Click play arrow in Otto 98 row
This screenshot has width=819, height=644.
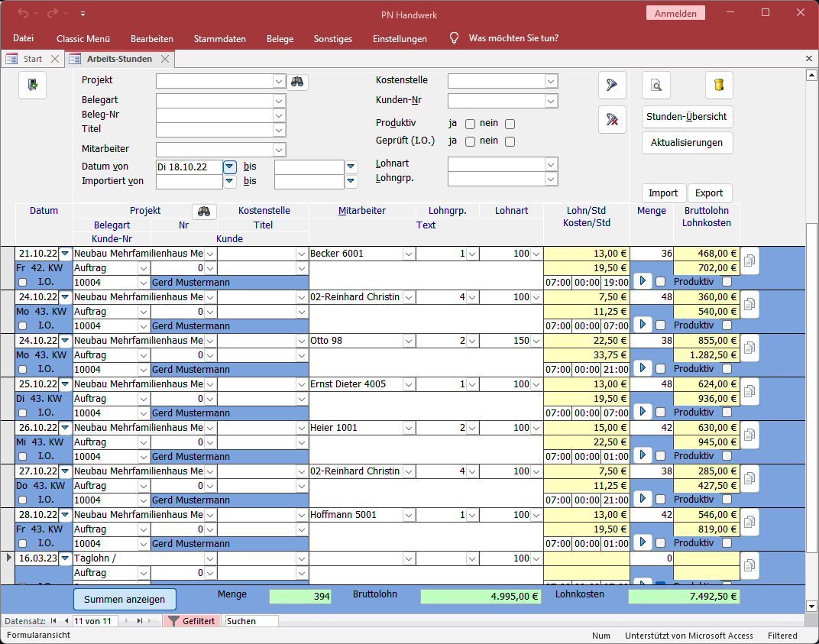[x=643, y=368]
